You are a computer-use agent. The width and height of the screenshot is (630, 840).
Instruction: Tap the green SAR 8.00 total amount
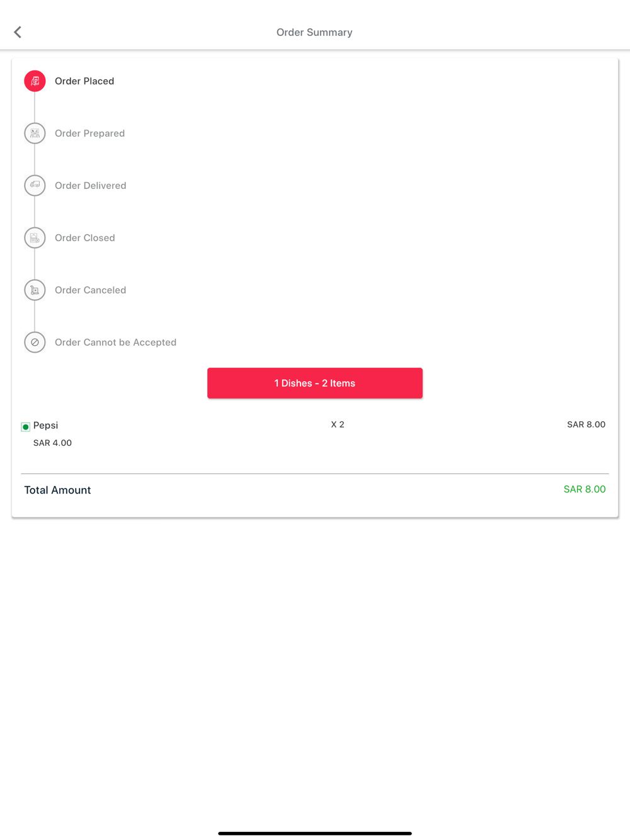click(x=585, y=489)
